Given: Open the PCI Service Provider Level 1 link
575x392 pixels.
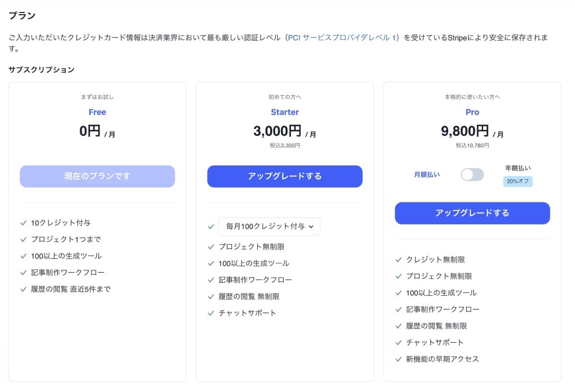Looking at the screenshot, I should point(343,37).
